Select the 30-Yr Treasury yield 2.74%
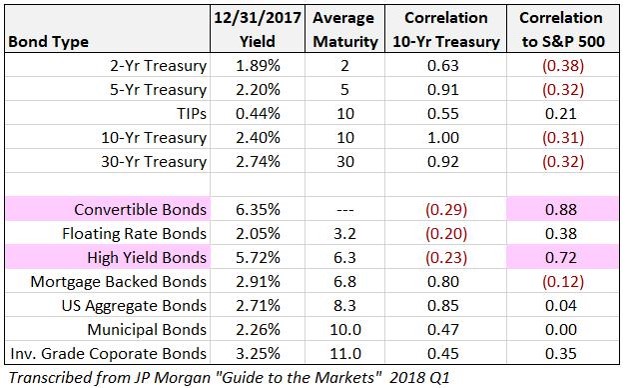The image size is (625, 388). (257, 161)
